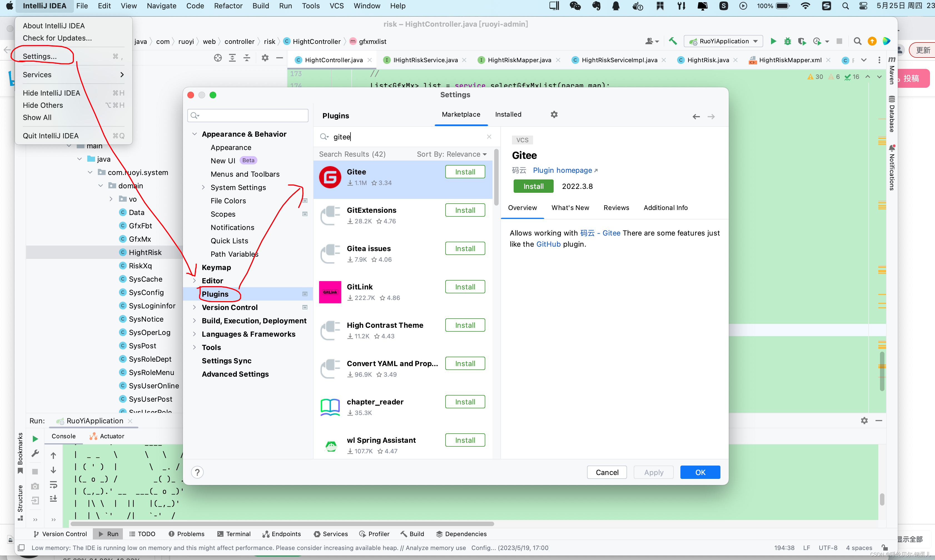This screenshot has height=560, width=935.
Task: Open the Terminal tool window tab
Action: pyautogui.click(x=234, y=534)
